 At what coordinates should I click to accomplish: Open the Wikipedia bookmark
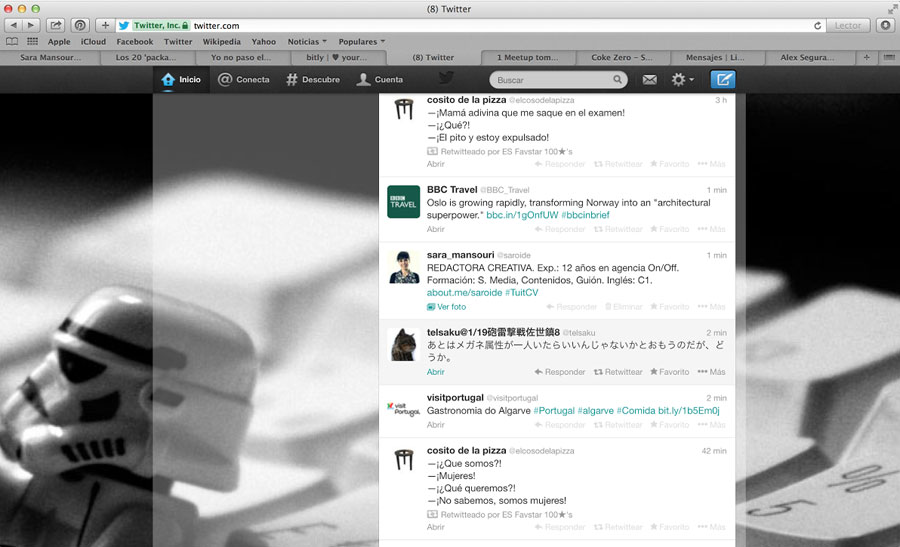(x=222, y=41)
